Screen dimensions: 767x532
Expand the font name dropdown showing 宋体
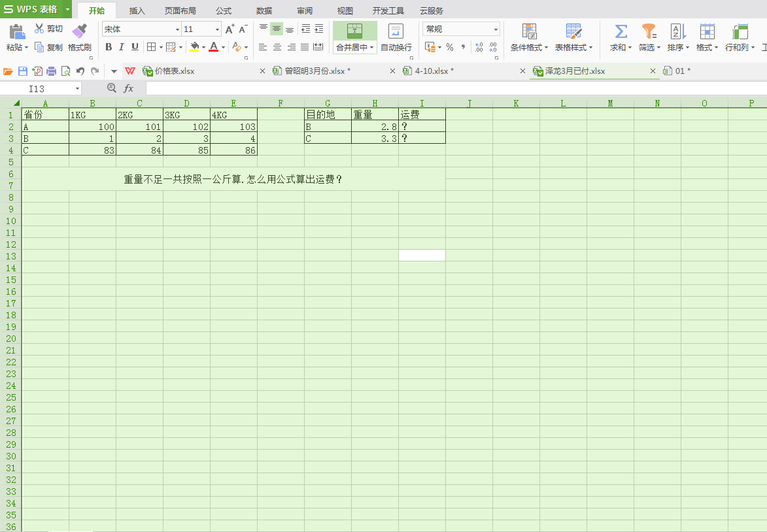(177, 29)
